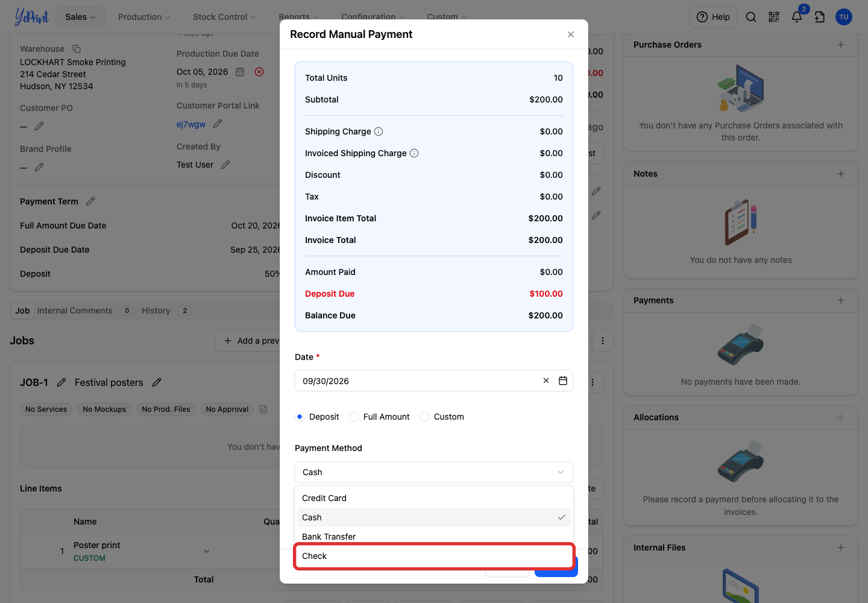Screen dimensions: 868x603
Task: Select the Deposit radio option
Action: click(x=300, y=417)
